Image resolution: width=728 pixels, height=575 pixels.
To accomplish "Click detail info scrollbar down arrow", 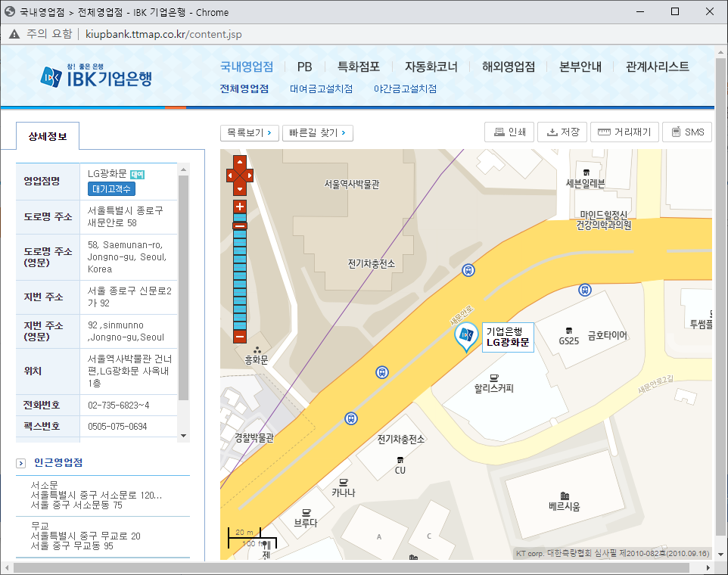I will (x=183, y=435).
